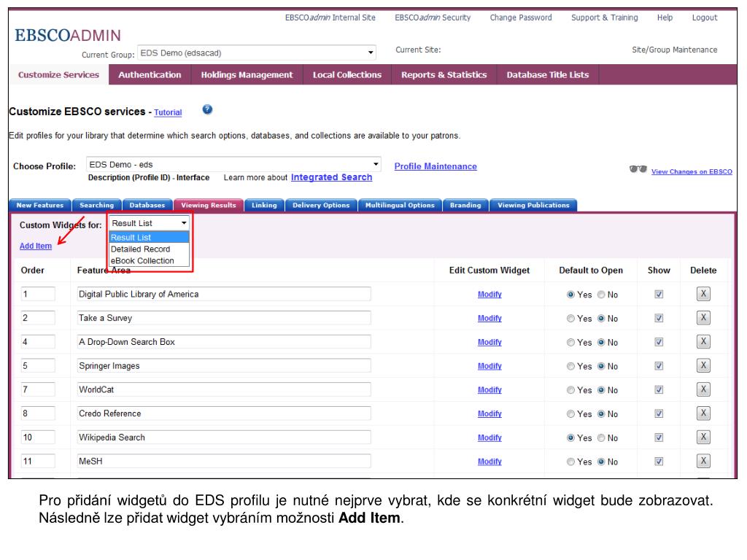Choose Detailed Record in the dropdown list

point(150,249)
